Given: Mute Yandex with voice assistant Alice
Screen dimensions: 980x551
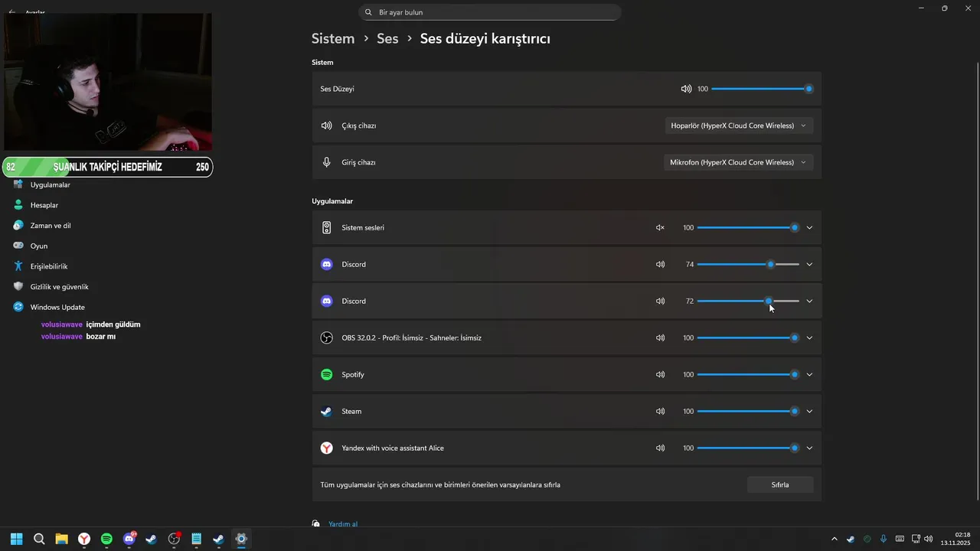Looking at the screenshot, I should tap(660, 448).
